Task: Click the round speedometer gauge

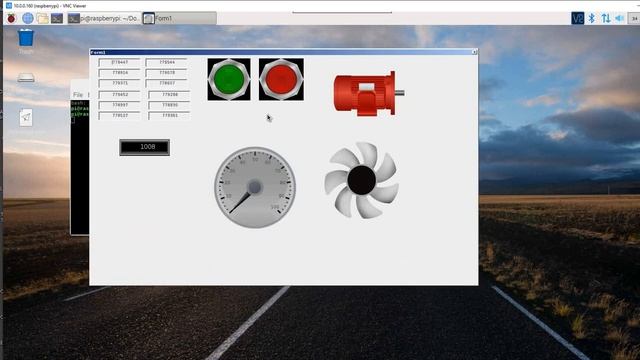Action: 255,187
